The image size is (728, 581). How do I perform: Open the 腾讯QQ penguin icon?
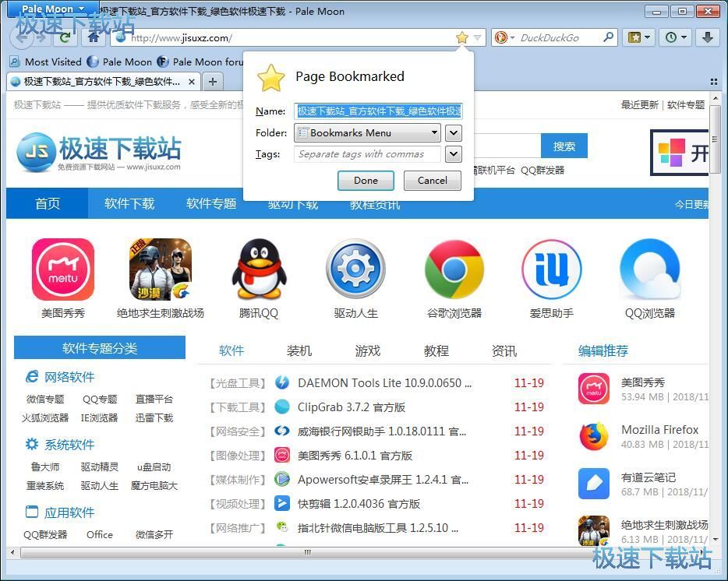tap(259, 269)
